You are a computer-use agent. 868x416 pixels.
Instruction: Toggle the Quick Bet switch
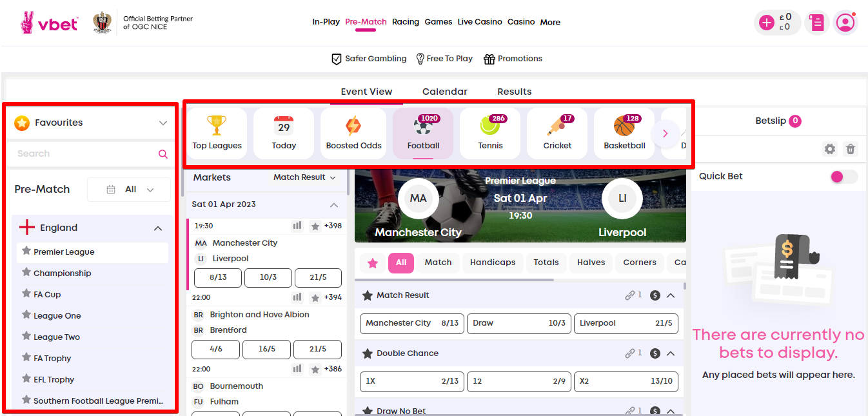point(843,177)
